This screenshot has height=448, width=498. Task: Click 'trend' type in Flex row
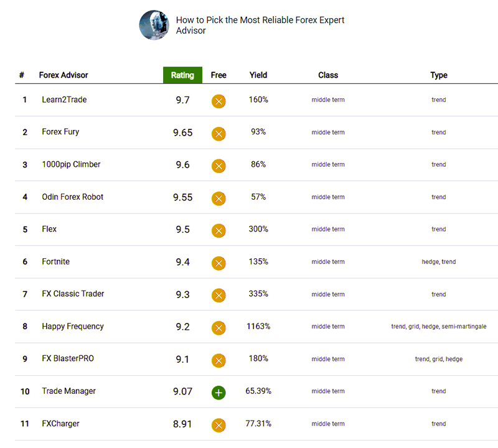[439, 229]
